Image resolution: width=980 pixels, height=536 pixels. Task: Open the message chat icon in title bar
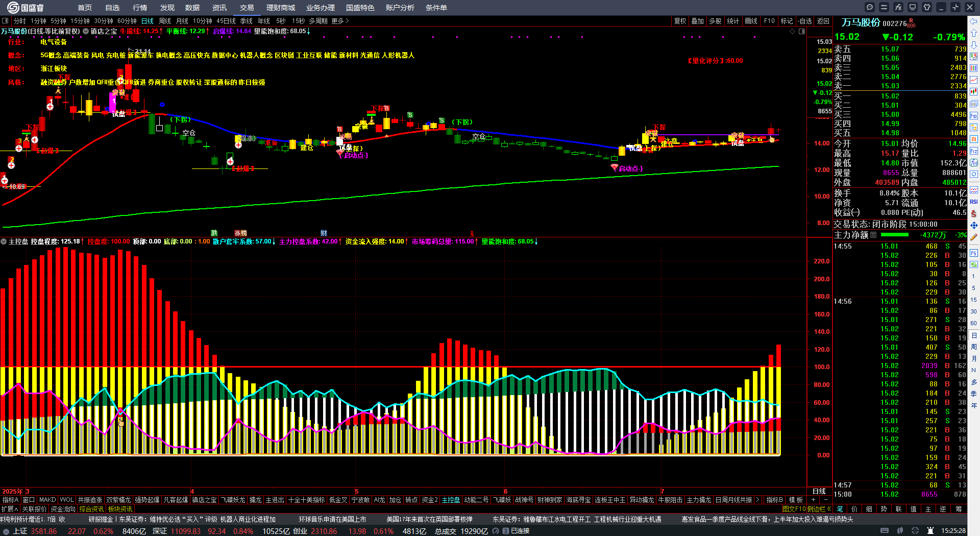(x=870, y=7)
